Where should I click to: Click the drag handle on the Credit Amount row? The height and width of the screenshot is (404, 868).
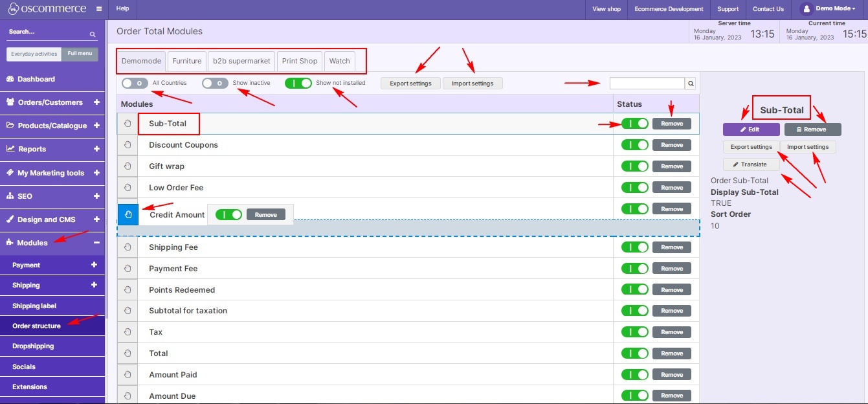(127, 214)
